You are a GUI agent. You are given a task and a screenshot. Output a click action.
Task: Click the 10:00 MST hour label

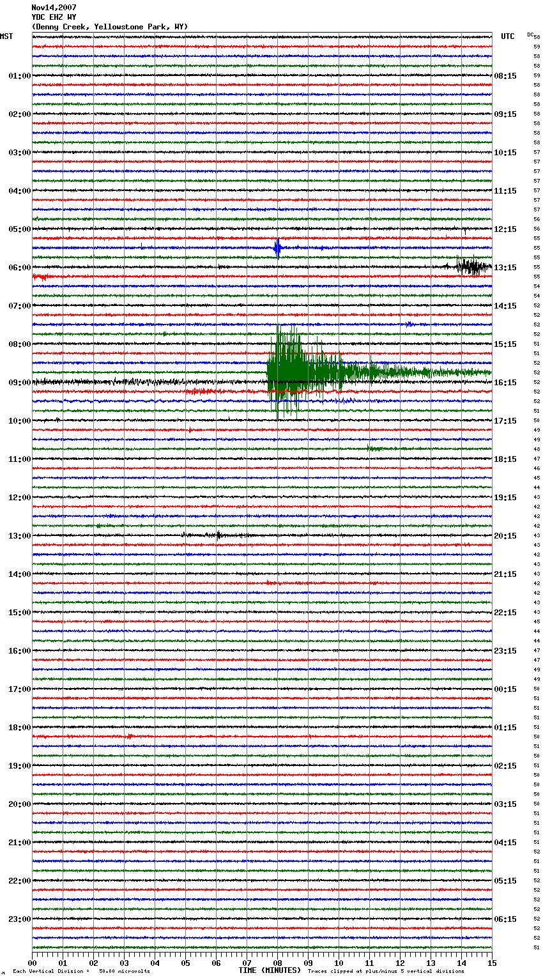tap(19, 421)
